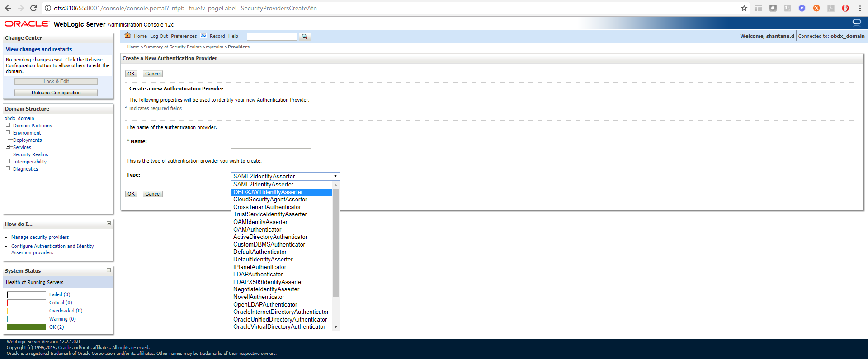
Task: Open Home breadcrumb link
Action: click(133, 47)
